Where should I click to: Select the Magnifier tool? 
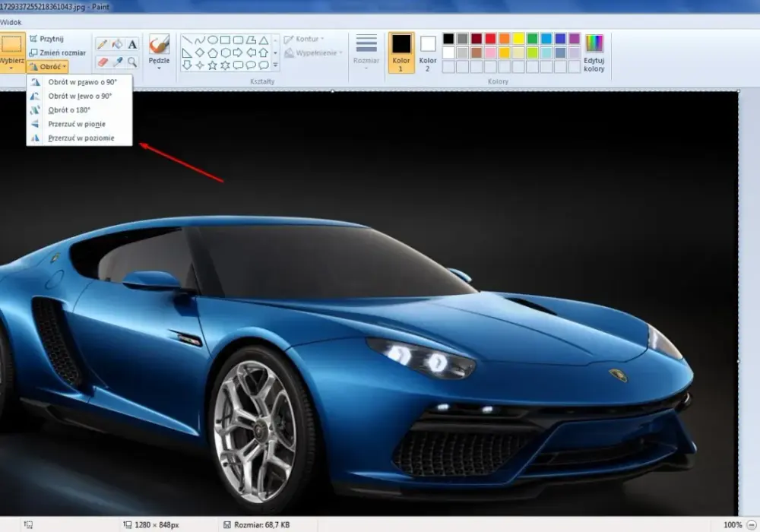131,62
